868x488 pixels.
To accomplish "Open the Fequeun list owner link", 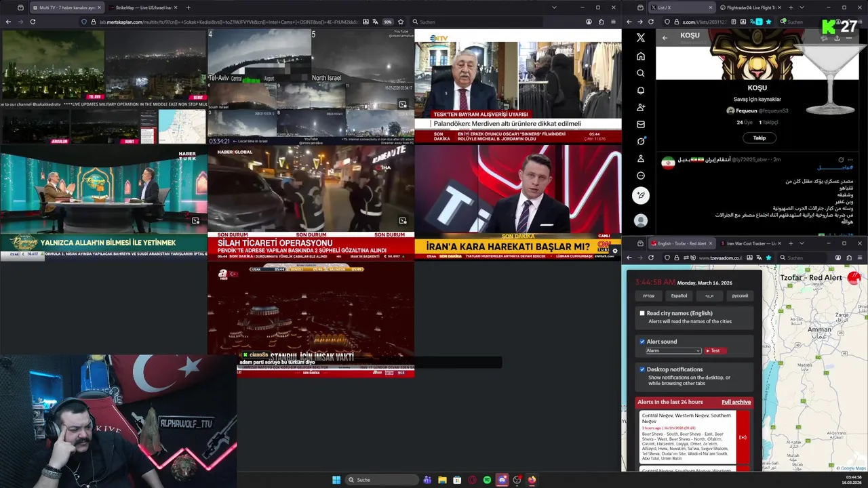I will click(x=757, y=110).
